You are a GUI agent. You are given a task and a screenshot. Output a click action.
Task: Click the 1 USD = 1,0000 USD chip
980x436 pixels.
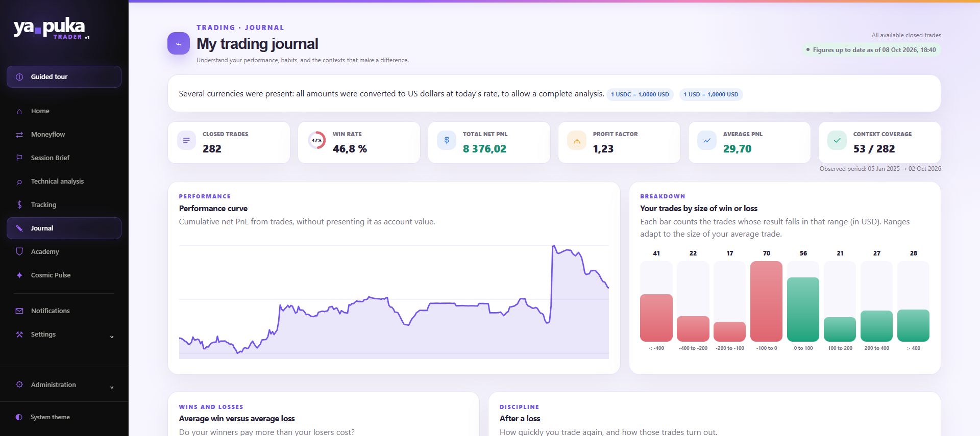pyautogui.click(x=711, y=94)
